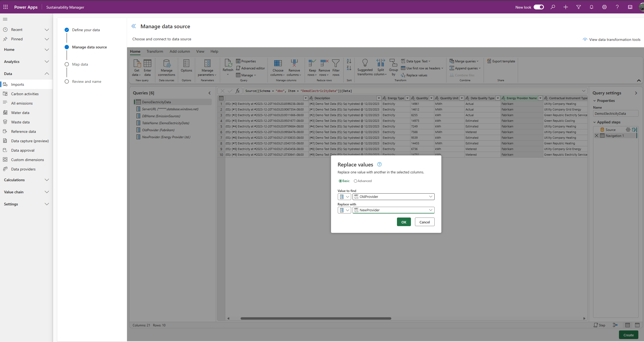The width and height of the screenshot is (644, 342).
Task: Click Keep rows in the ribbon
Action: coord(312,67)
